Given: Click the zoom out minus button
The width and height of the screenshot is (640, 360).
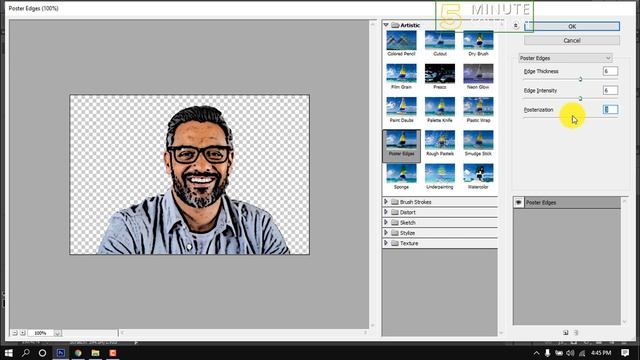Looking at the screenshot, I should click(14, 333).
